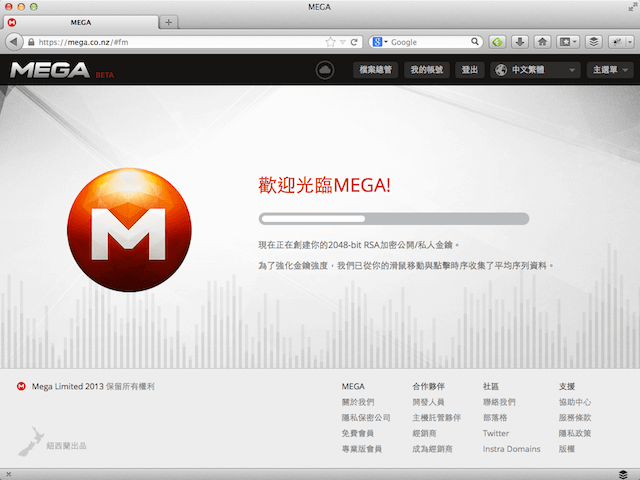The height and width of the screenshot is (480, 640).
Task: Click the URL address field
Action: click(x=180, y=42)
